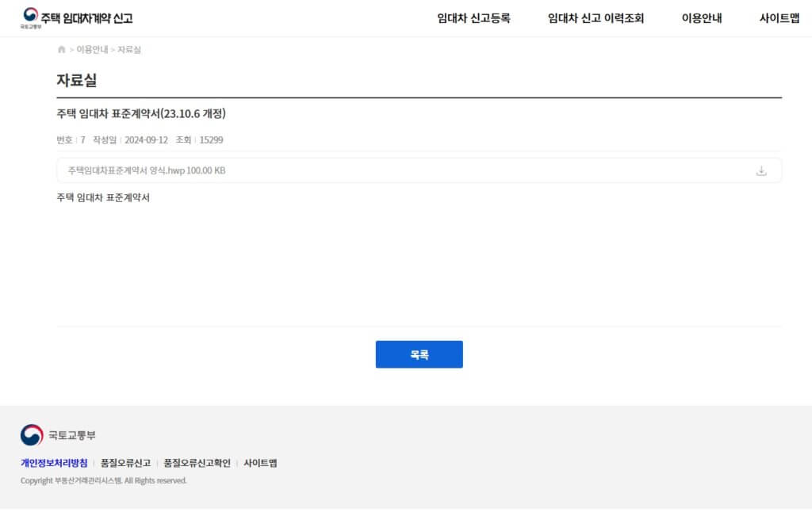Click the 주택 임대차계약 신고 site title
The width and height of the screenshot is (812, 512).
coord(87,17)
